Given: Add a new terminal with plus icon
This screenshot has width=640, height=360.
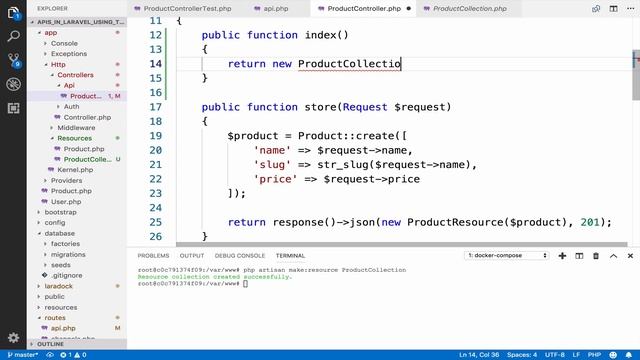Looking at the screenshot, I should [562, 256].
